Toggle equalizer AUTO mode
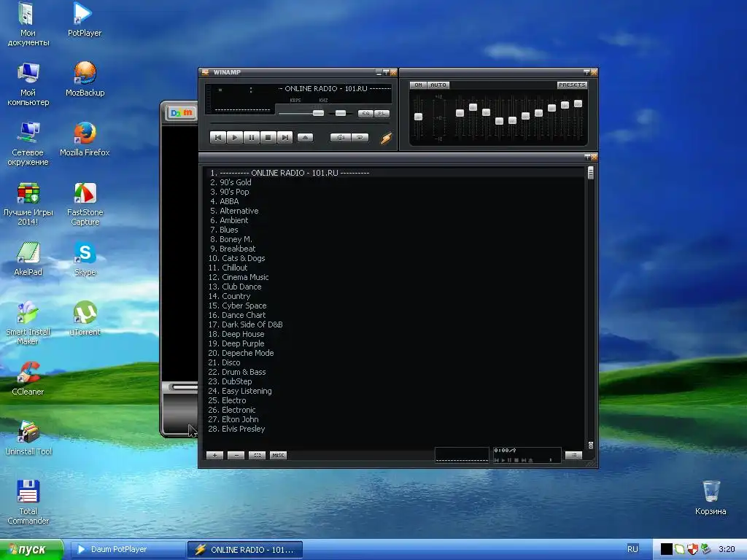The width and height of the screenshot is (747, 560). coord(438,85)
